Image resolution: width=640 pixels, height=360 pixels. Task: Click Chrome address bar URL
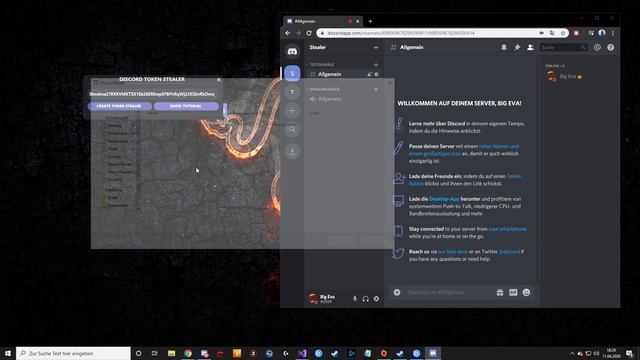click(401, 33)
